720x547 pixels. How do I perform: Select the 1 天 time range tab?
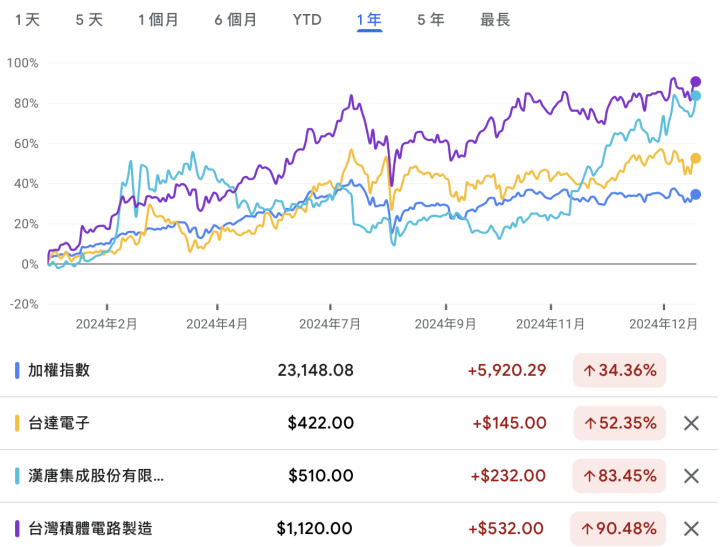pos(28,20)
